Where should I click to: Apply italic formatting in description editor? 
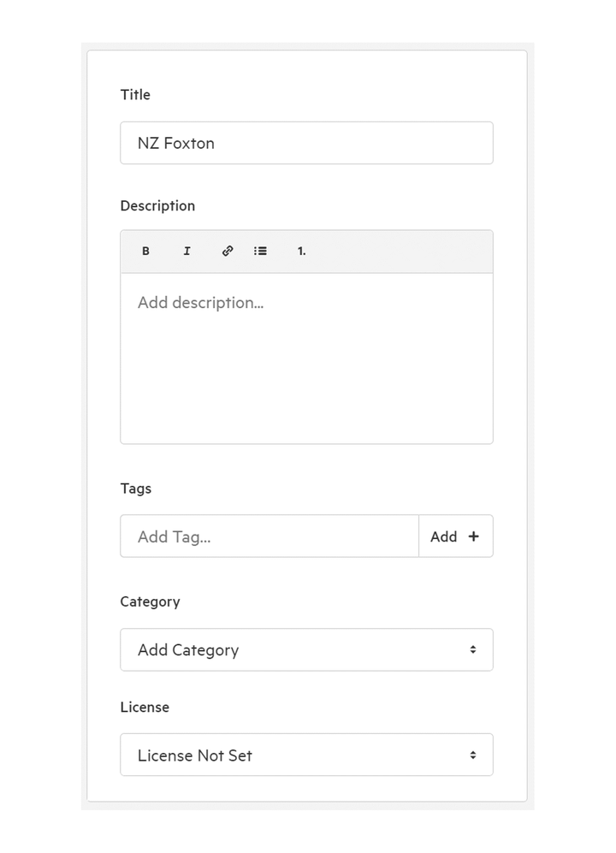click(187, 252)
